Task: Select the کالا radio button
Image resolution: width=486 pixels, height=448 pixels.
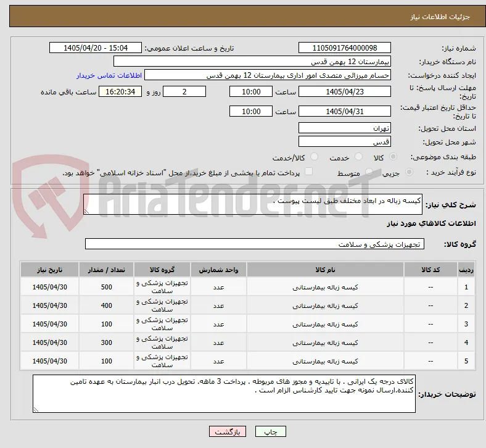Action: click(x=393, y=157)
